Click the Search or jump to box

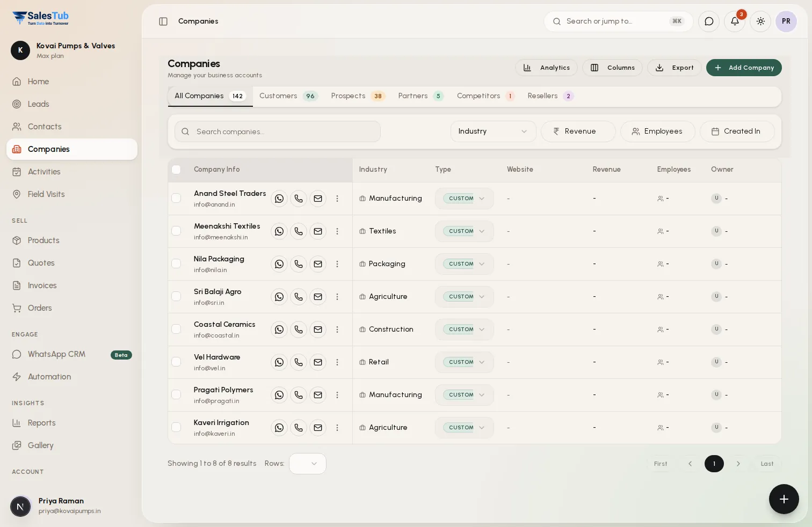click(619, 21)
